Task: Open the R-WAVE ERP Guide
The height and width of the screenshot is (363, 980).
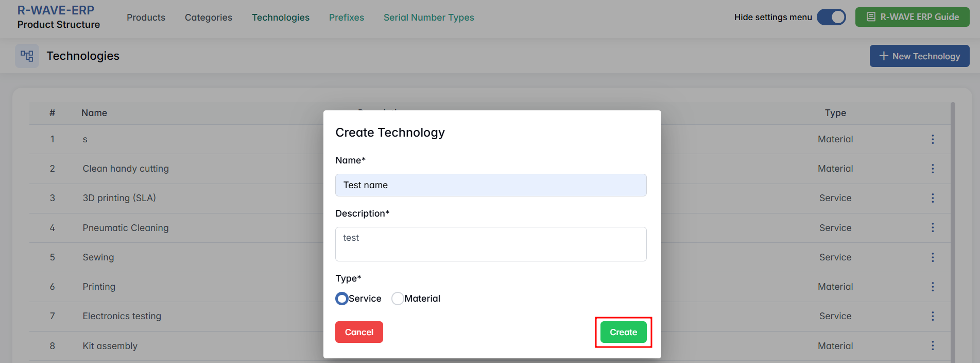Action: (912, 17)
